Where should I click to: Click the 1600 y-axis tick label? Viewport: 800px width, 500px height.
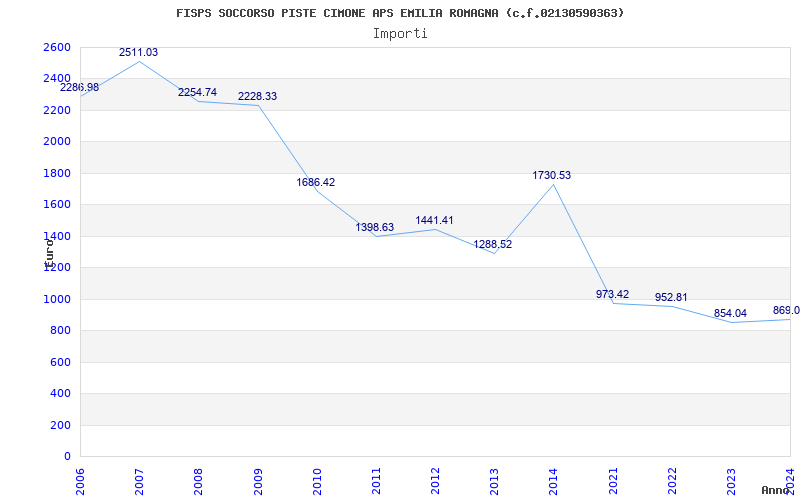click(57, 205)
